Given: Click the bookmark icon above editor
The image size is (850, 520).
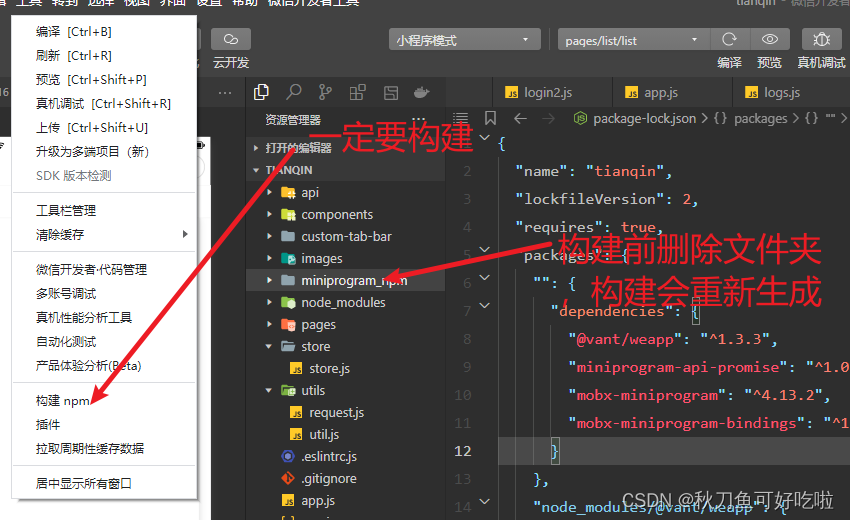Looking at the screenshot, I should [490, 118].
